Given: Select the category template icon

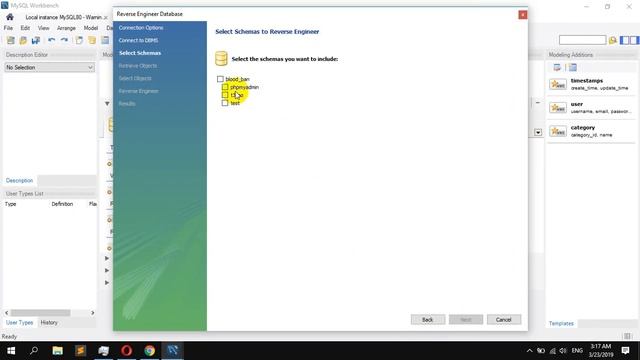Looking at the screenshot, I should pyautogui.click(x=558, y=131).
